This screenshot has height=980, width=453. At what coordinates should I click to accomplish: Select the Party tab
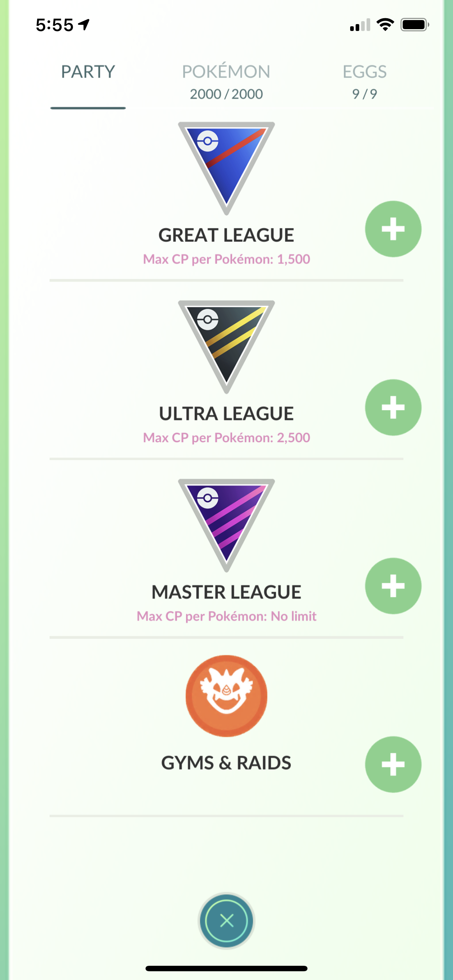click(x=88, y=71)
